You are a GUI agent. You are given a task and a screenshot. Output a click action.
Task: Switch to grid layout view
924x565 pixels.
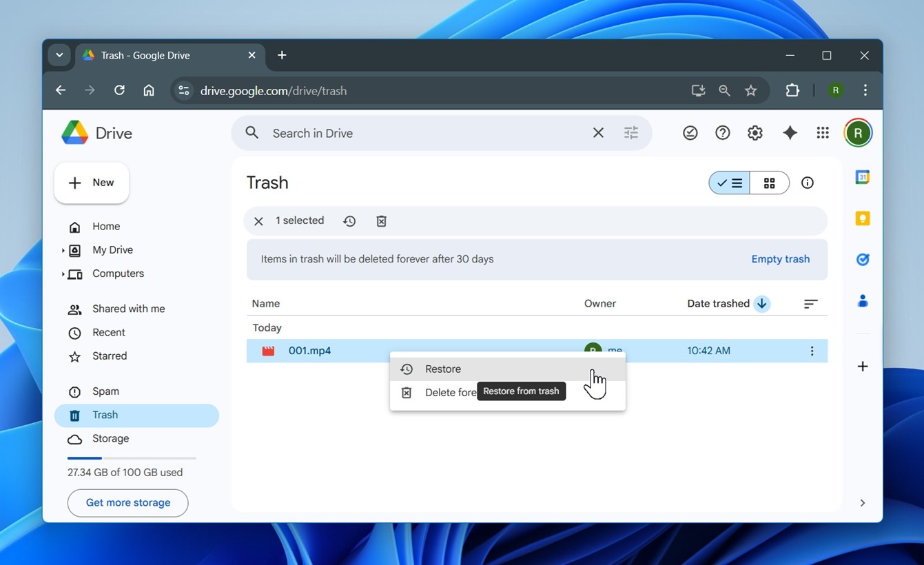click(770, 183)
